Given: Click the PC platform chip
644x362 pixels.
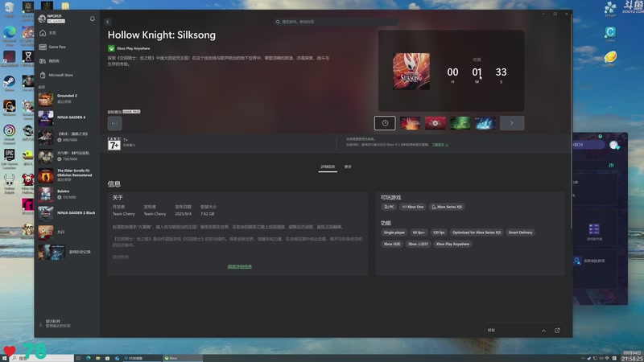Looking at the screenshot, I should point(389,207).
